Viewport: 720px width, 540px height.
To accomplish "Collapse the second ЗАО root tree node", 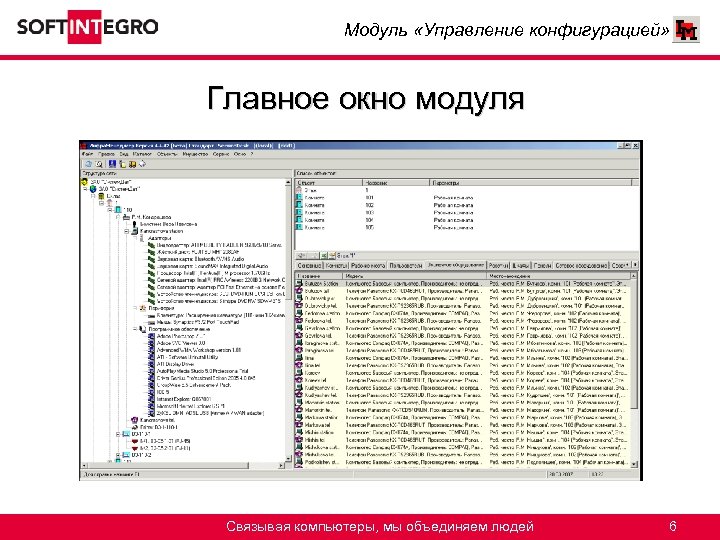I will (x=85, y=189).
